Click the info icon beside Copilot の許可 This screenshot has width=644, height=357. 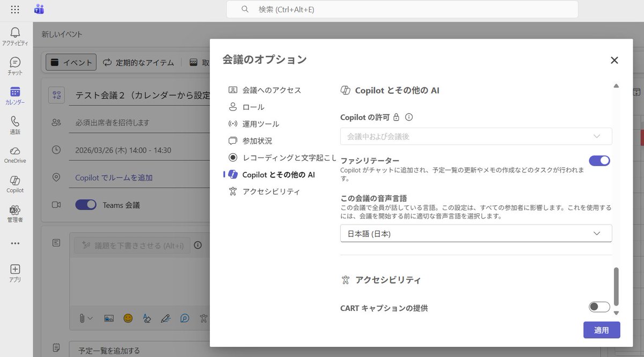click(x=409, y=117)
